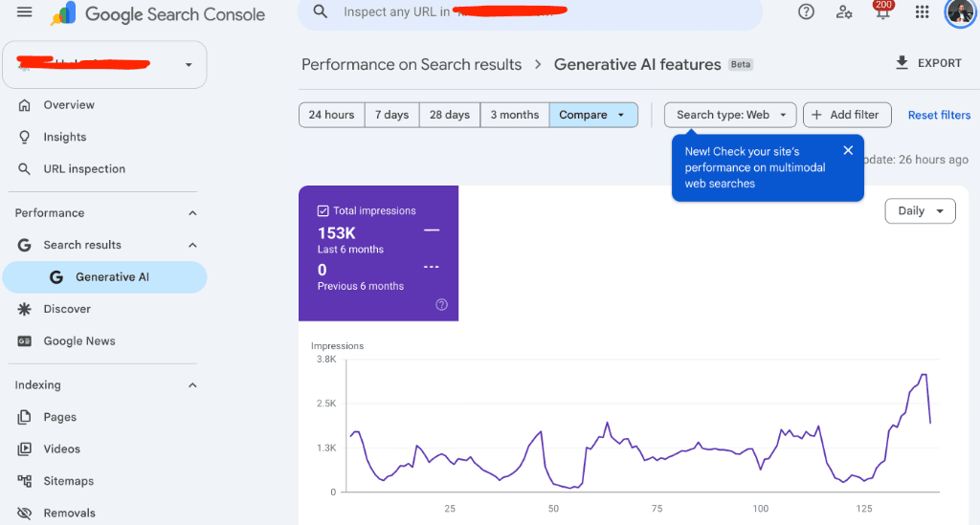
Task: Click the Removals crossed-eye icon
Action: tap(24, 514)
